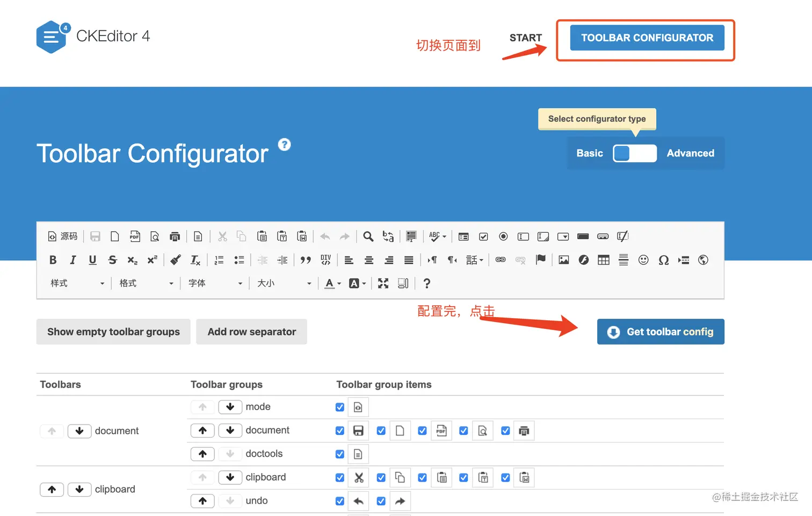Open the Styles (样式) dropdown
Screen dimensions: 812x516
coord(77,283)
